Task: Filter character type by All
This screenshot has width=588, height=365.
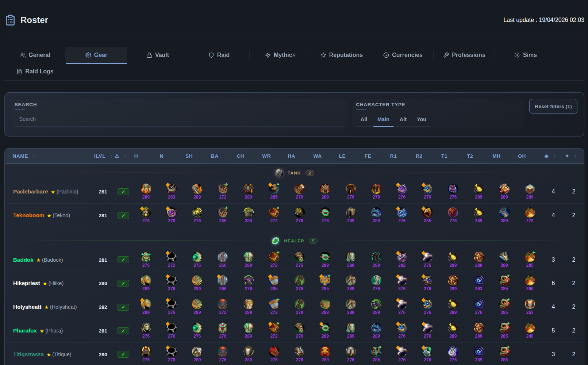Action: click(x=364, y=119)
